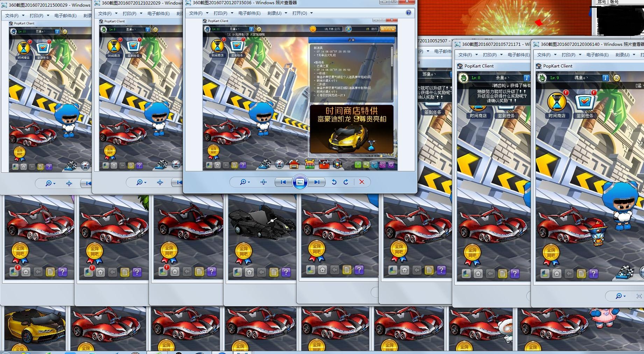The image size is (644, 354).
Task: Click purple magnifier search icon in front window
Action: [x=383, y=164]
